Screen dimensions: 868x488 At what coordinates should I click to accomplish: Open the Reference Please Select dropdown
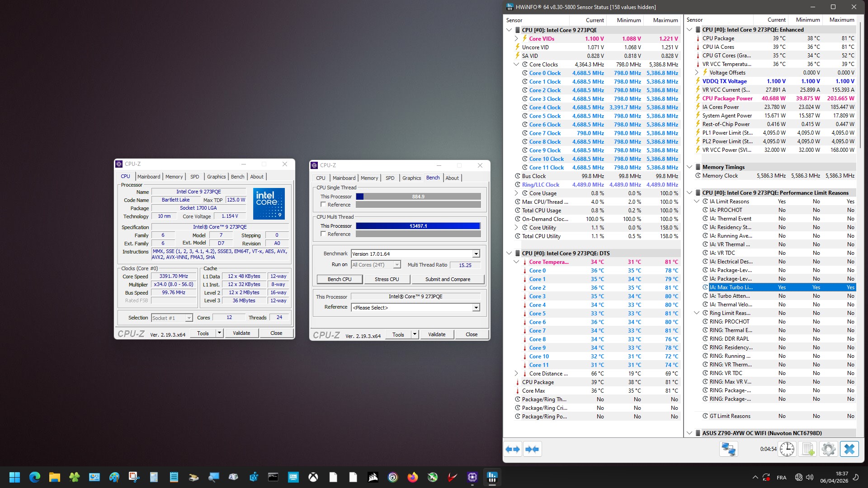tap(476, 308)
